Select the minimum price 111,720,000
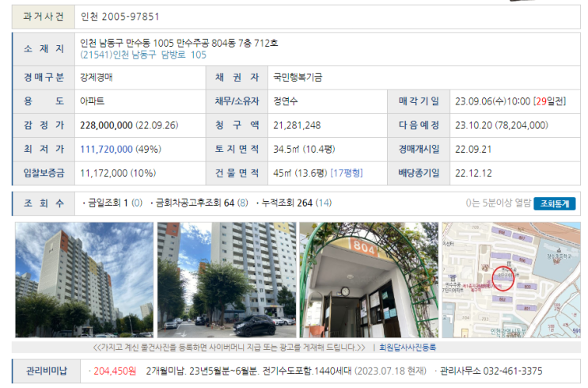This screenshot has width=588, height=388. [x=106, y=150]
